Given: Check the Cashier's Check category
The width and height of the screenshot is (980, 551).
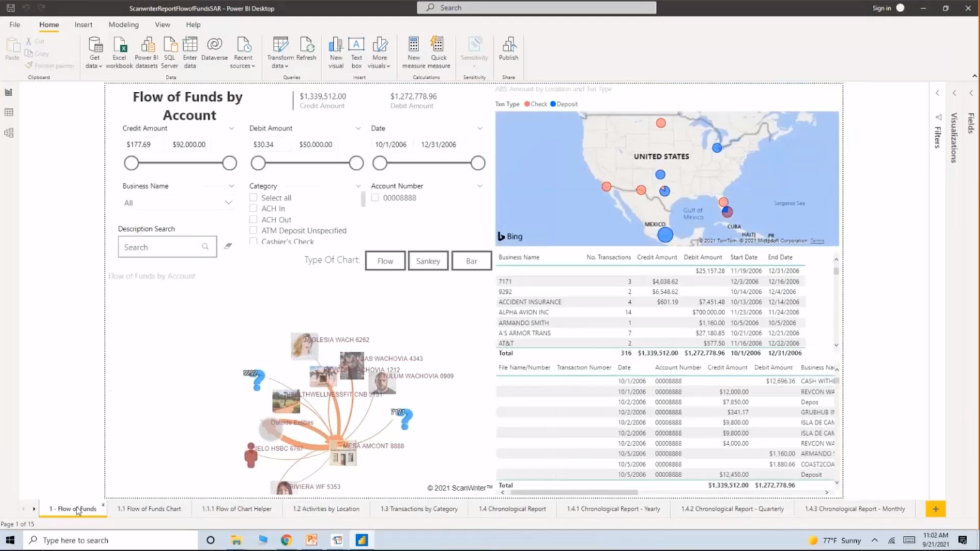Looking at the screenshot, I should 253,241.
